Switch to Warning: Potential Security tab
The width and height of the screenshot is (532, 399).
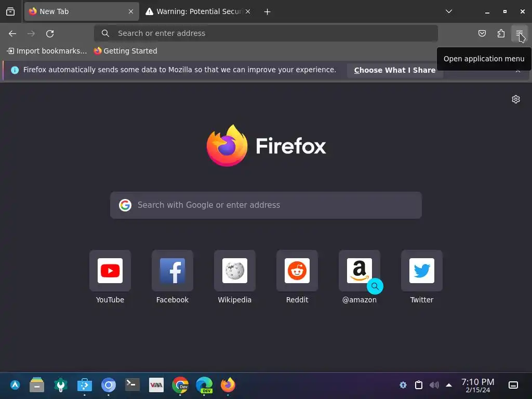point(198,11)
